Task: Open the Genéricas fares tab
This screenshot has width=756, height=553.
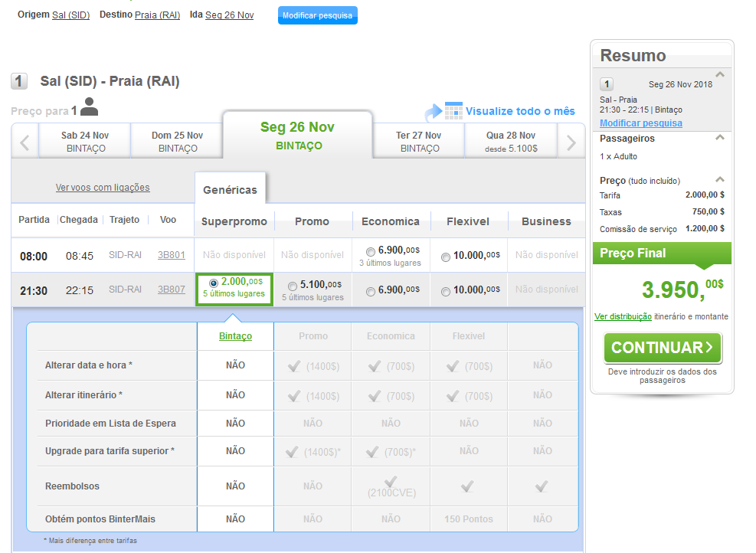Action: coord(230,189)
